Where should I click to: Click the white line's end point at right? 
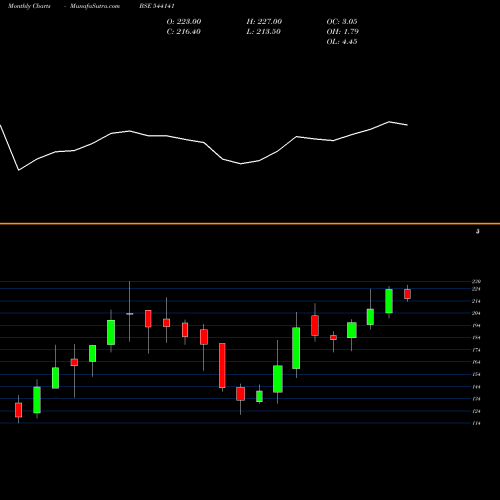pos(407,125)
